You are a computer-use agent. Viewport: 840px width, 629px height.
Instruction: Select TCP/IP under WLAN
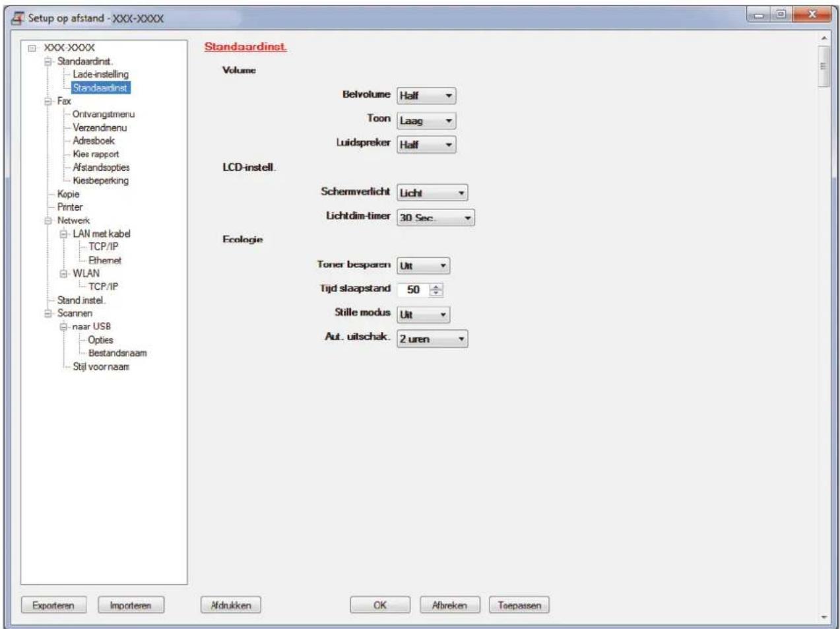[x=104, y=286]
